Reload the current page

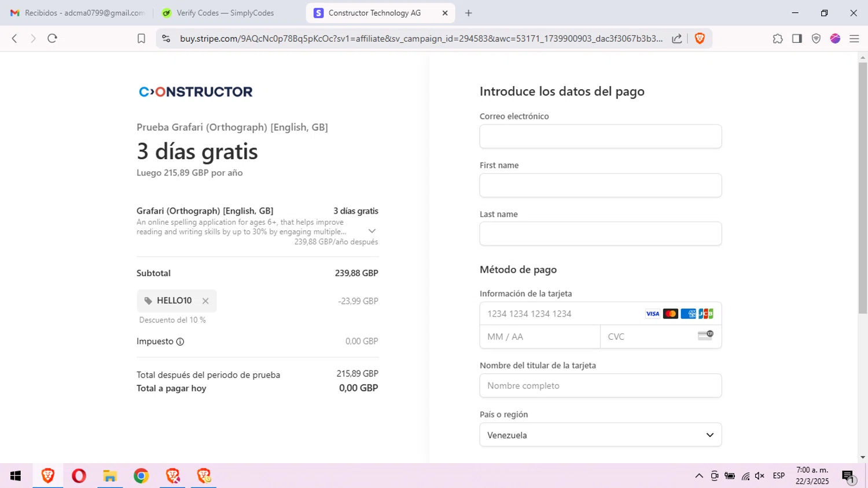click(x=52, y=38)
